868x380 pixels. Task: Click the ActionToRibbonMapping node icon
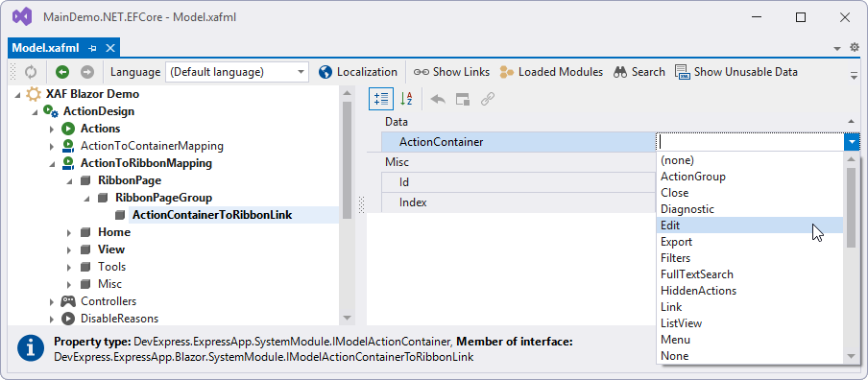[68, 163]
